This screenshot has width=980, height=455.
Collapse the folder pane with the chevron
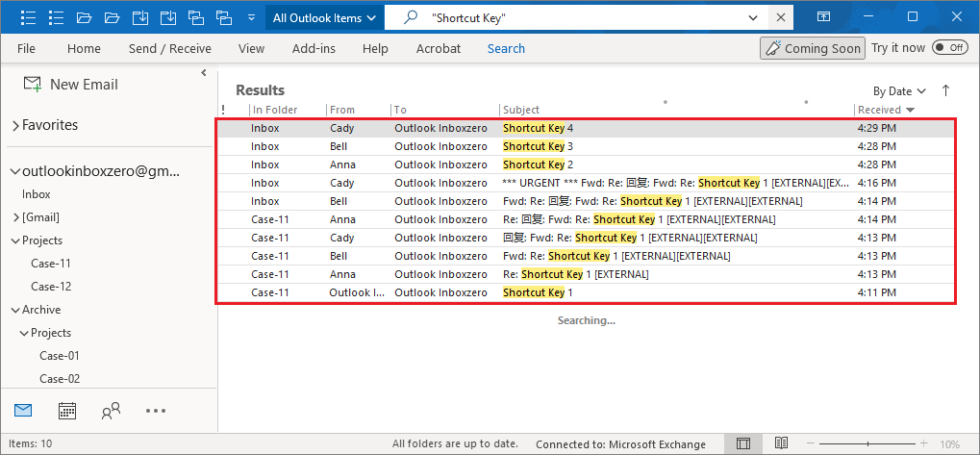point(204,73)
